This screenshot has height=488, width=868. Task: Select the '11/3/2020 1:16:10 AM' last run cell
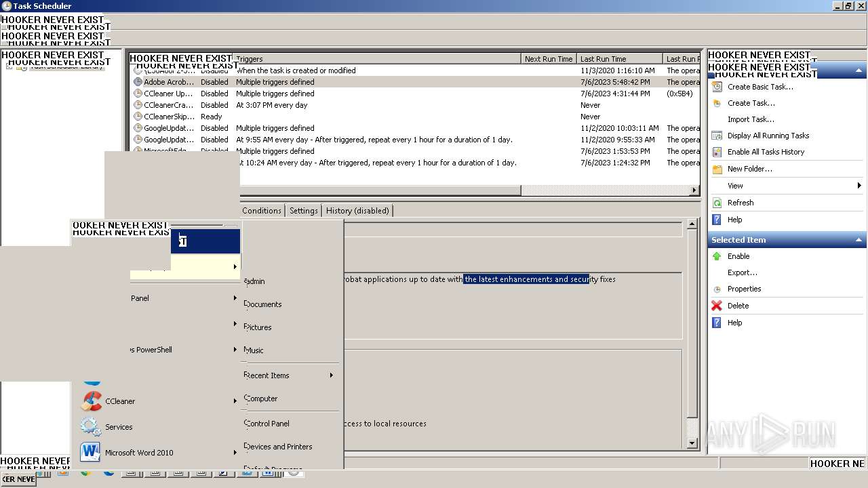[618, 70]
